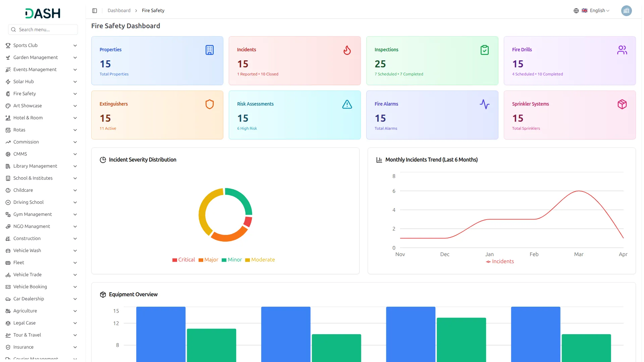Toggle Minor series in severity legend
This screenshot has height=362, width=644.
point(232,260)
